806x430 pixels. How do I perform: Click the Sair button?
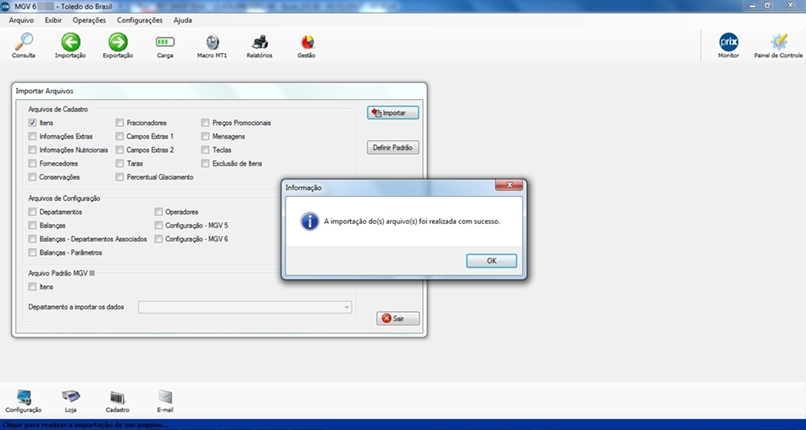pos(398,319)
